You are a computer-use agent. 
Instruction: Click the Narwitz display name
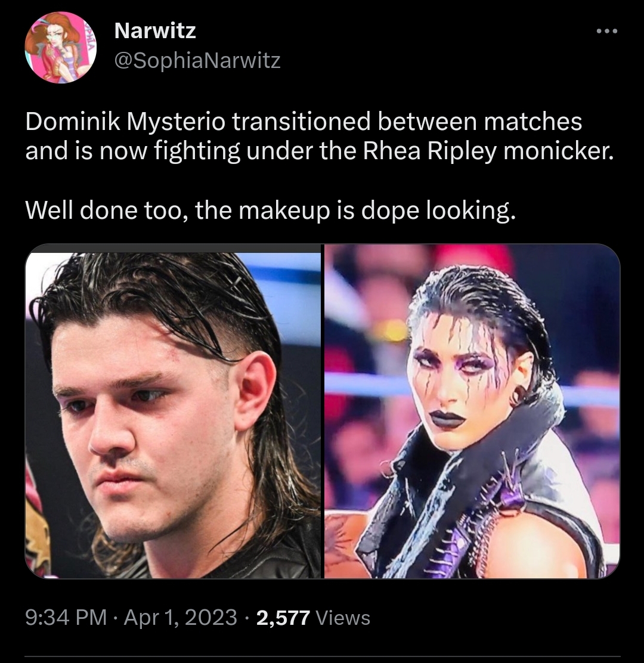click(155, 30)
